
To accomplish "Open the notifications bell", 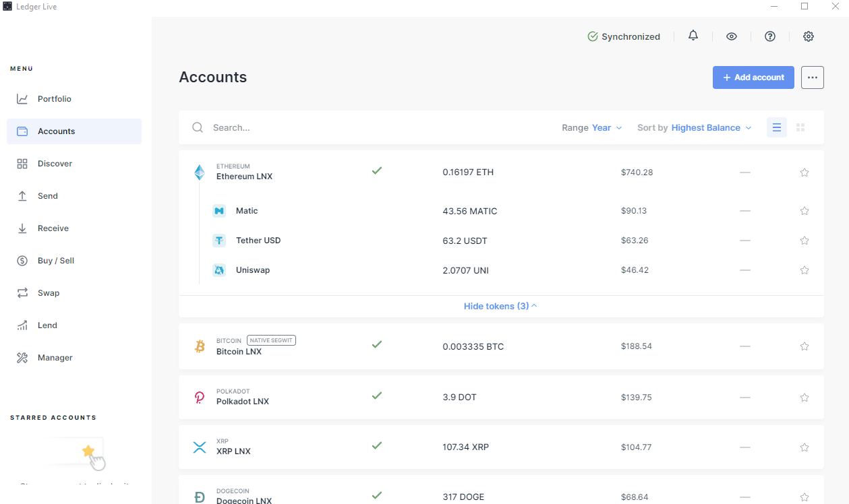I will [693, 36].
